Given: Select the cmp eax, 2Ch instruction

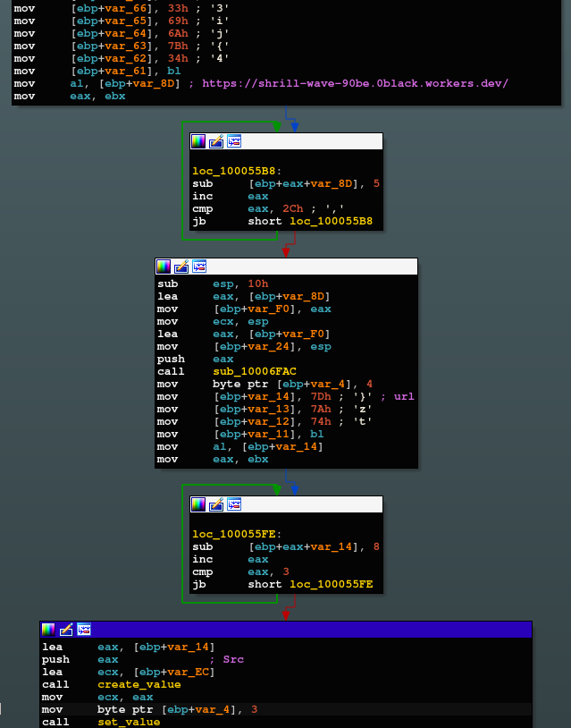Looking at the screenshot, I should [269, 208].
